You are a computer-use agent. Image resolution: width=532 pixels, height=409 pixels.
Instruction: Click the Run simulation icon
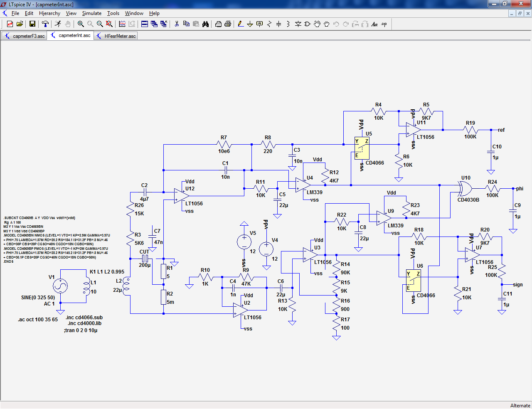58,24
